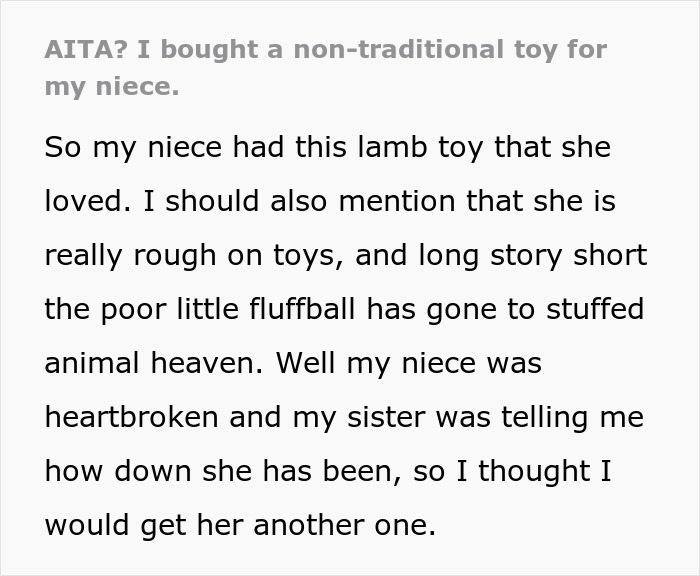This screenshot has width=700, height=576.
Task: Click the phrase "telling me" in the post
Action: [567, 417]
